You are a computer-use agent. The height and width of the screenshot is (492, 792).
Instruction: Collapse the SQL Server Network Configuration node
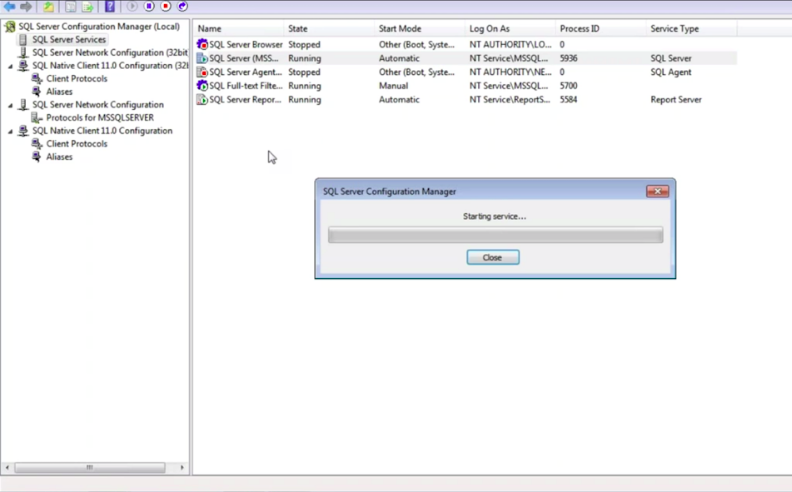point(10,105)
